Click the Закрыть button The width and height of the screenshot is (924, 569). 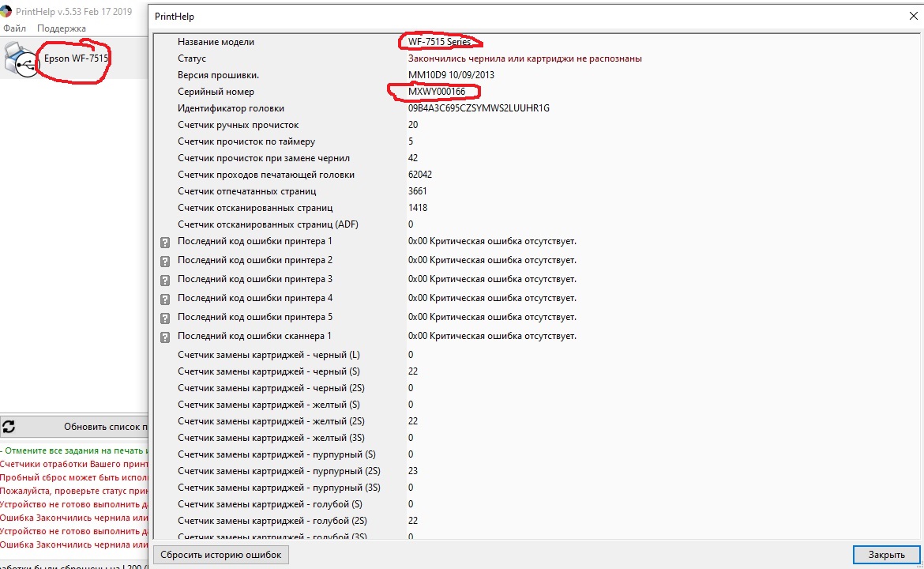click(x=886, y=554)
